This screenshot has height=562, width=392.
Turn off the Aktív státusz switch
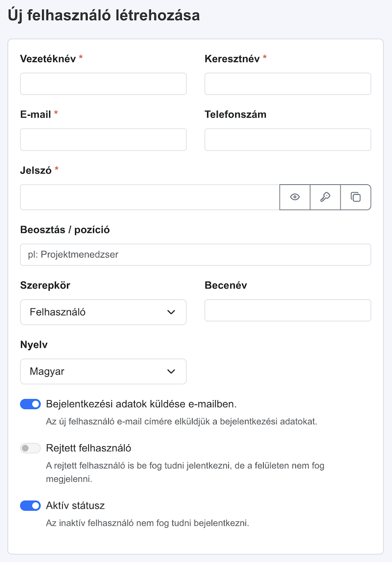tap(30, 506)
